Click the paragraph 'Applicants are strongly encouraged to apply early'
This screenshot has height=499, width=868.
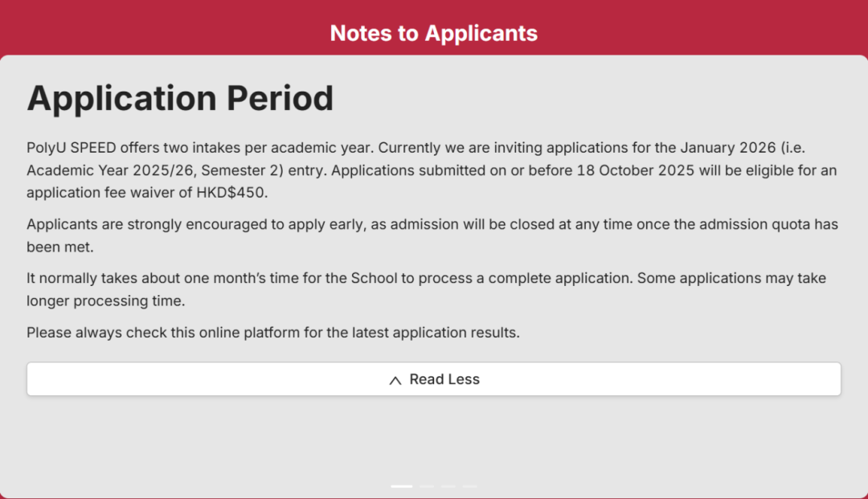pyautogui.click(x=432, y=235)
